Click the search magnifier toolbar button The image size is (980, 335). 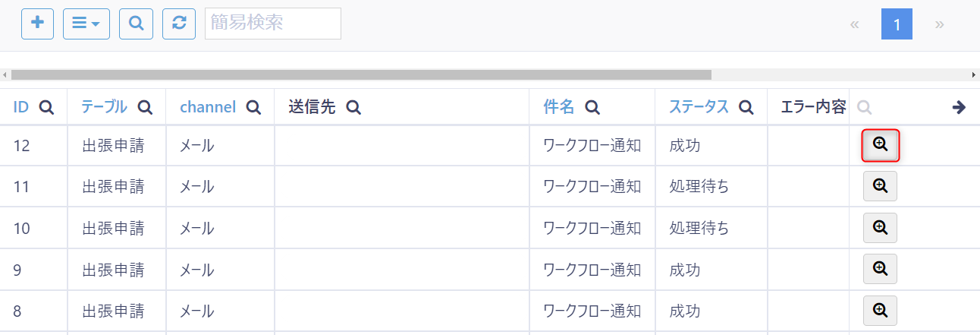click(x=136, y=24)
